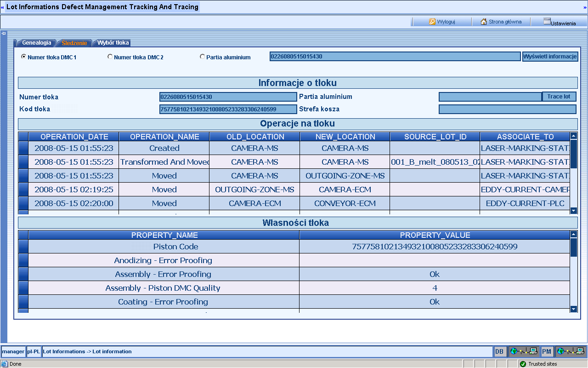The height and width of the screenshot is (368, 588).
Task: Select row marker of Transformed And Moved row
Action: [23, 162]
